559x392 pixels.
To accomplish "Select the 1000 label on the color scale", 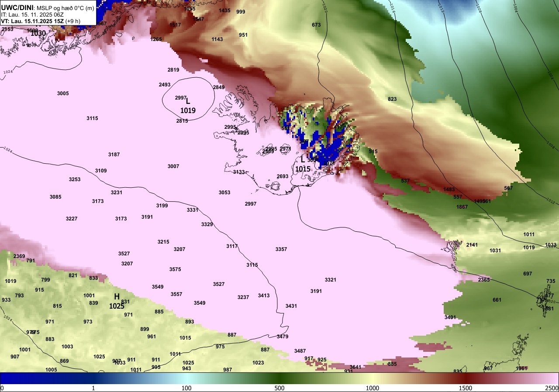I will tap(372, 388).
